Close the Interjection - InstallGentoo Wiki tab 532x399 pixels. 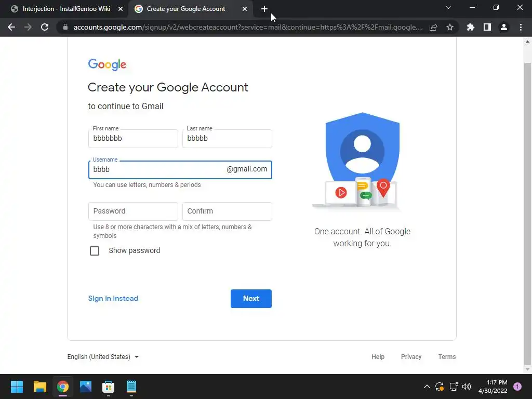[x=121, y=9]
